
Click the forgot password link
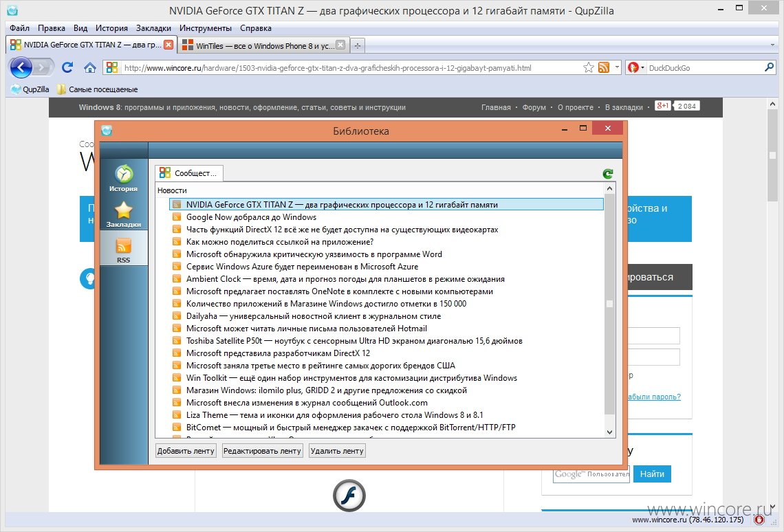pos(654,397)
